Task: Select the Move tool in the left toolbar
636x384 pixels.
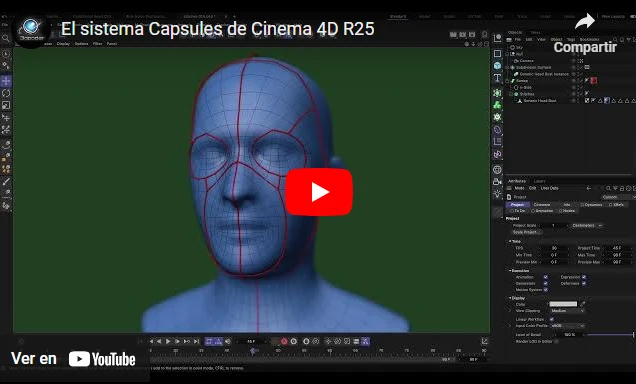Action: [6, 81]
